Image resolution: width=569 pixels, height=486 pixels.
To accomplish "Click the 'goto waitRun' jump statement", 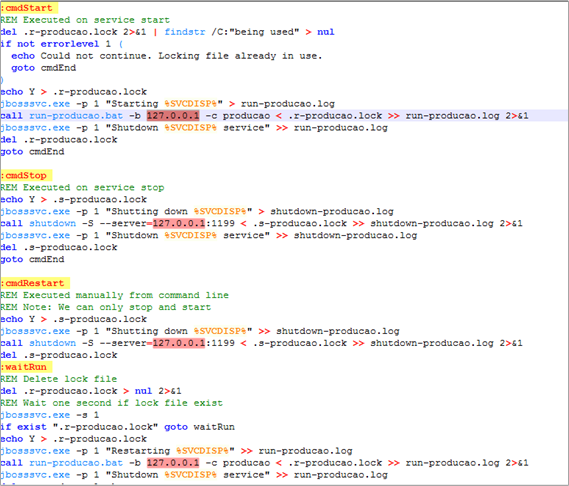I will (x=200, y=427).
